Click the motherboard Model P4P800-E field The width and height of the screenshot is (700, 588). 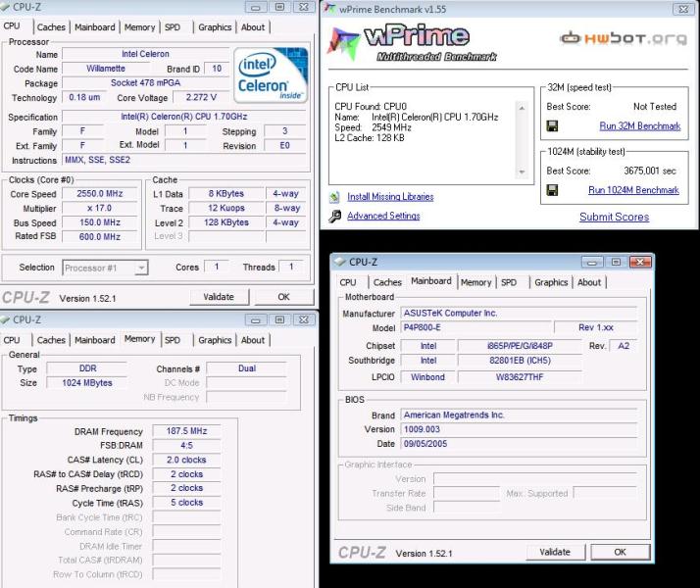(x=475, y=328)
